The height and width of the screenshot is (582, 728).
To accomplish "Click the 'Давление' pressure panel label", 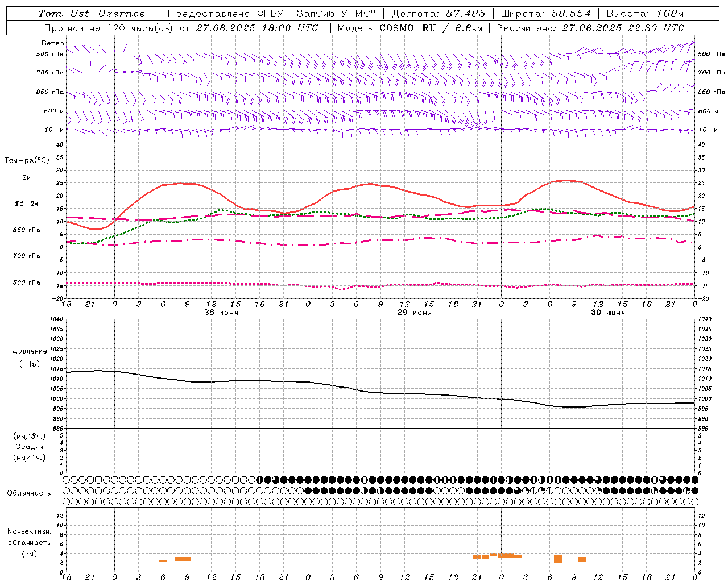I will pyautogui.click(x=30, y=351).
